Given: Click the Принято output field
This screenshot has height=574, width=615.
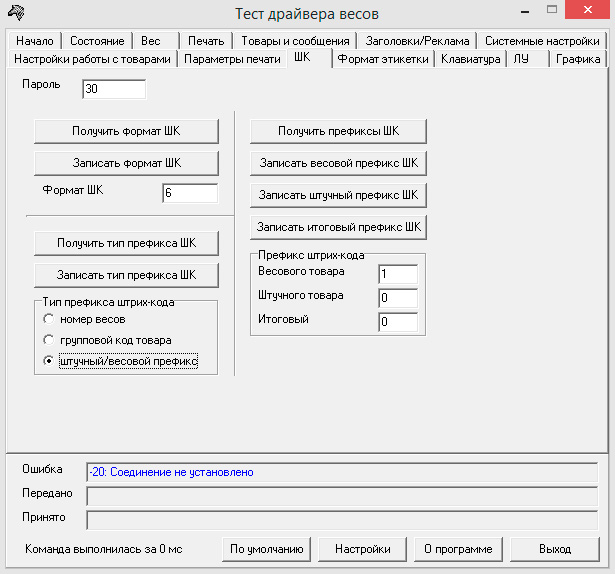Looking at the screenshot, I should tap(342, 520).
